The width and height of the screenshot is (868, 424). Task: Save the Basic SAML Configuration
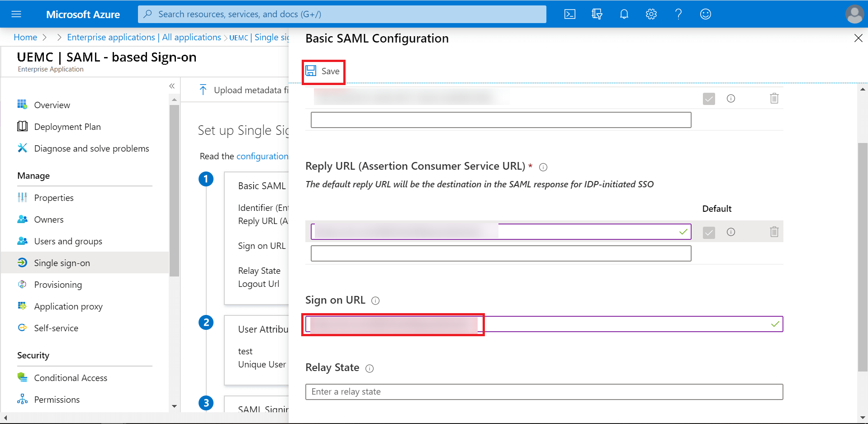point(323,71)
